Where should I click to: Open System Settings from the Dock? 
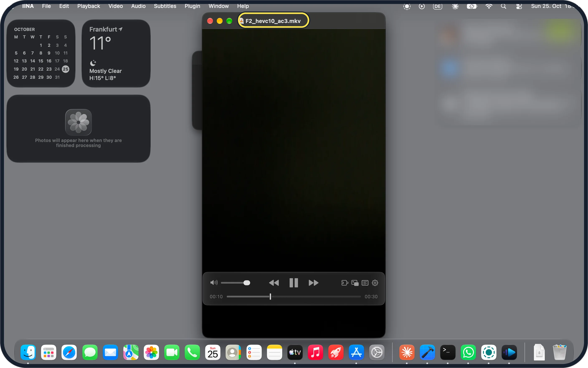click(x=377, y=352)
